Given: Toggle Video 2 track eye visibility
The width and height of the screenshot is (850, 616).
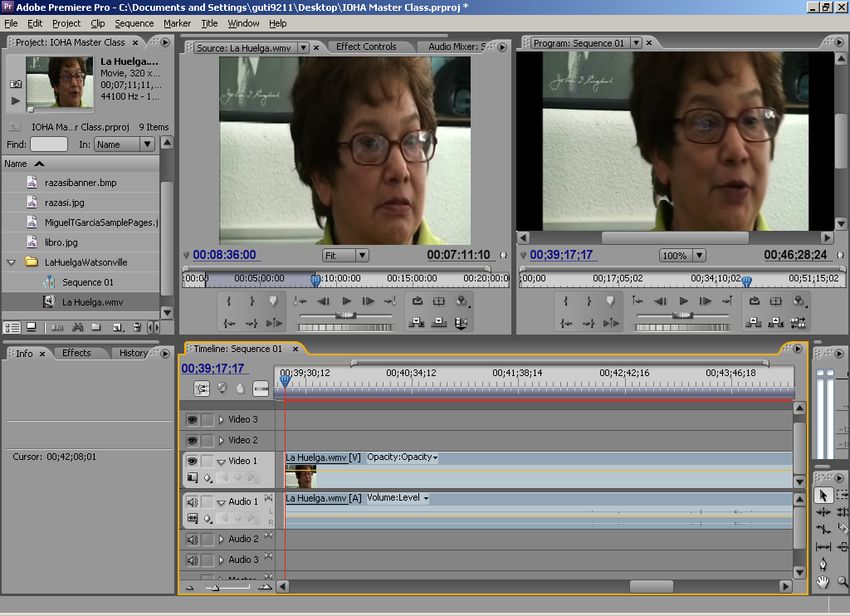Looking at the screenshot, I should pos(192,440).
